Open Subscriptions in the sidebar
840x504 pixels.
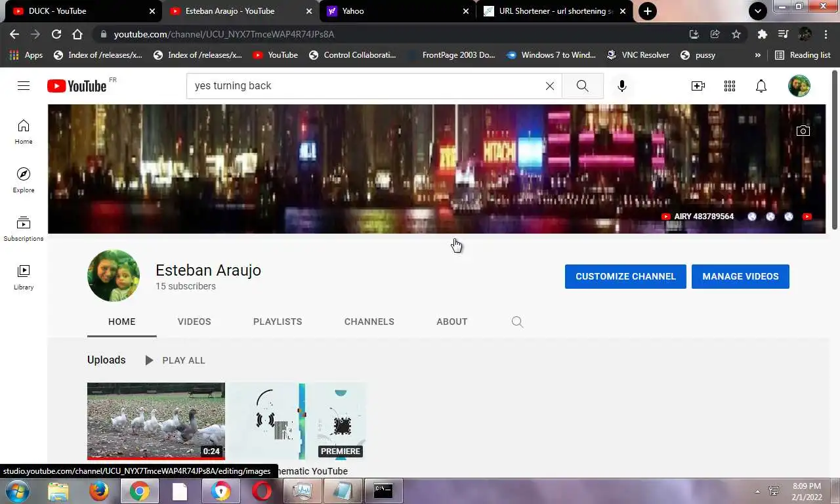click(24, 228)
